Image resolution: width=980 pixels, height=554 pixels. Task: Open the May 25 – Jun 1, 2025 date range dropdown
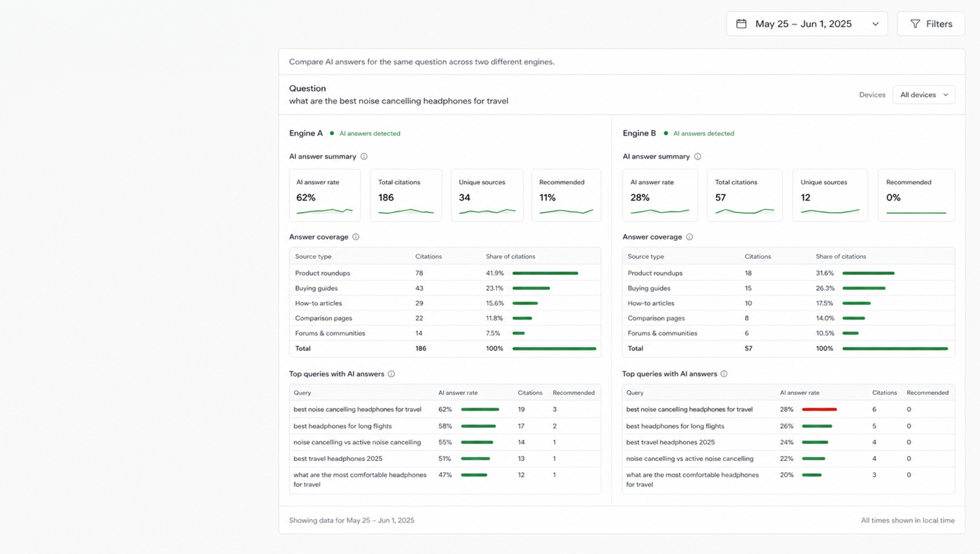tap(807, 24)
